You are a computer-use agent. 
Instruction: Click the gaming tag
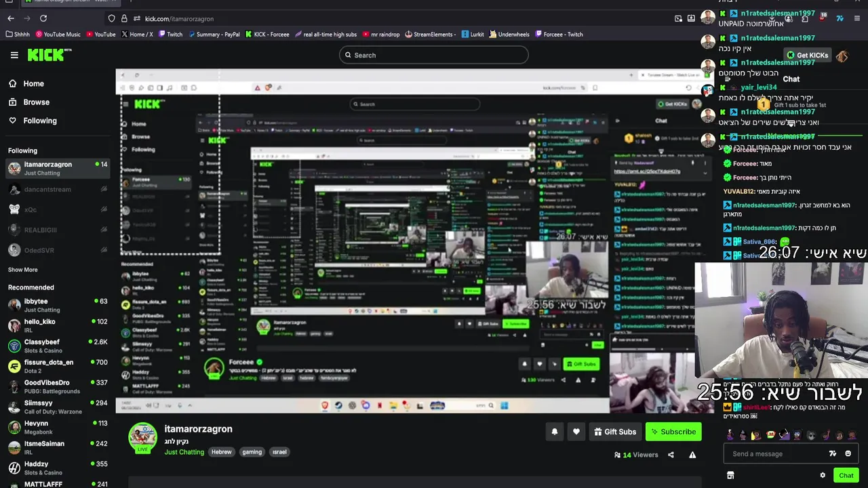pyautogui.click(x=252, y=452)
